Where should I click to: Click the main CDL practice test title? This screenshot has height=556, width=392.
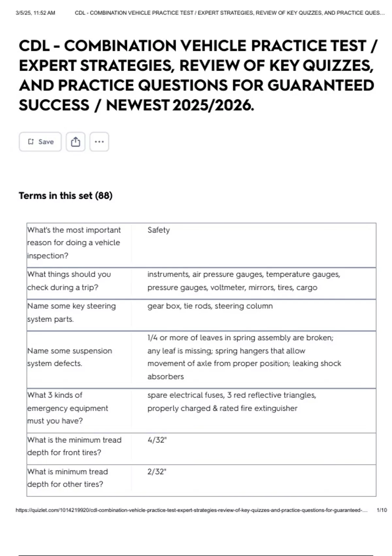(x=198, y=75)
